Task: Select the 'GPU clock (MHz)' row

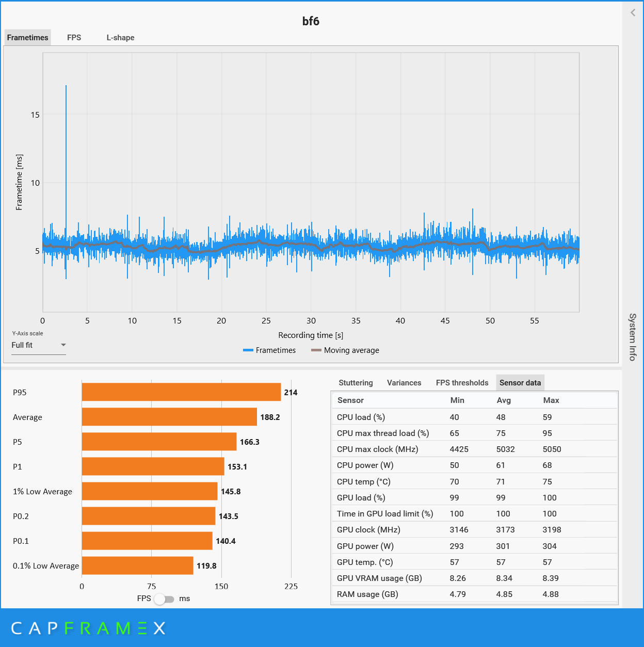Action: tap(474, 529)
